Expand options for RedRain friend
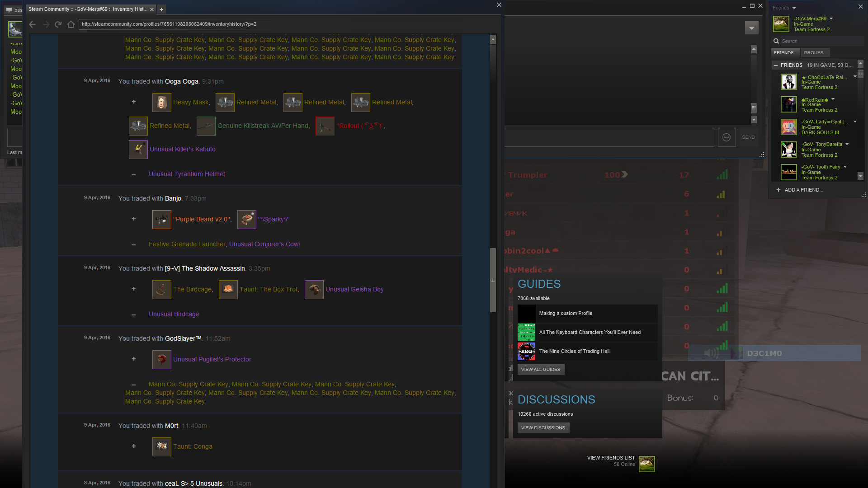 pyautogui.click(x=833, y=99)
